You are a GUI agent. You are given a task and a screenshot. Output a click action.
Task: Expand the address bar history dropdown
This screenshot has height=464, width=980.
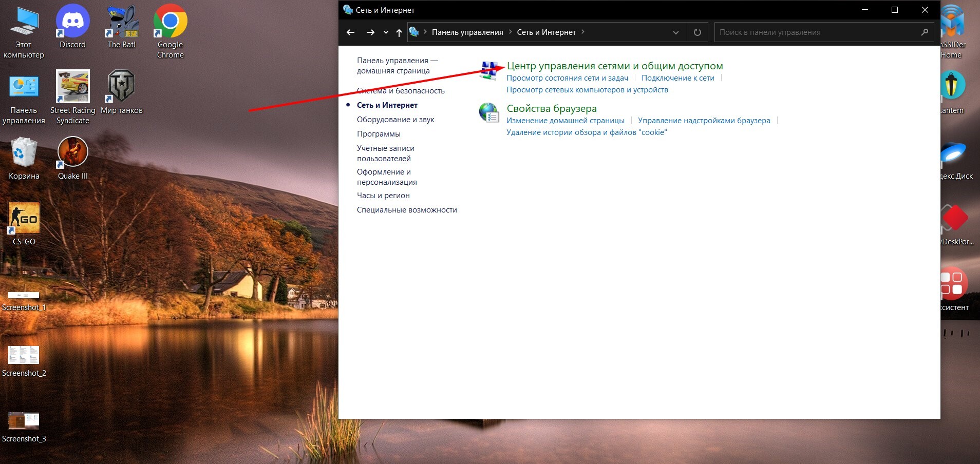point(676,32)
